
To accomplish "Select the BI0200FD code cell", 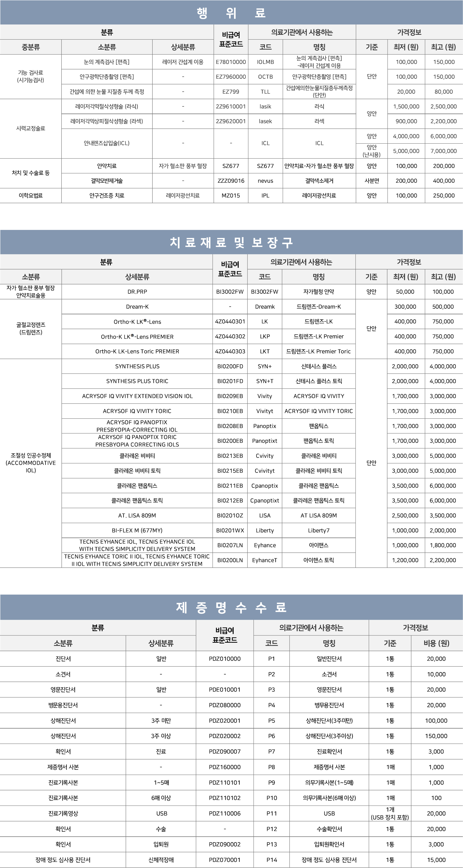I will pos(230,366).
